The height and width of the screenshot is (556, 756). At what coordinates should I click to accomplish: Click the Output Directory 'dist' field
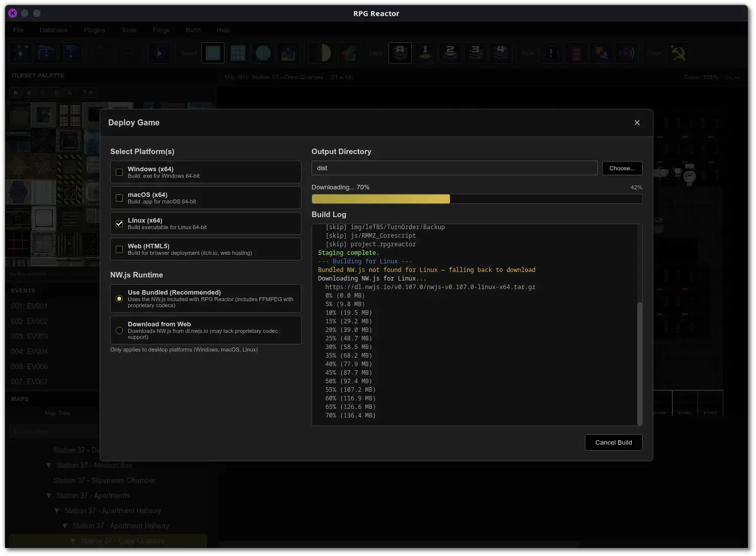tap(455, 168)
